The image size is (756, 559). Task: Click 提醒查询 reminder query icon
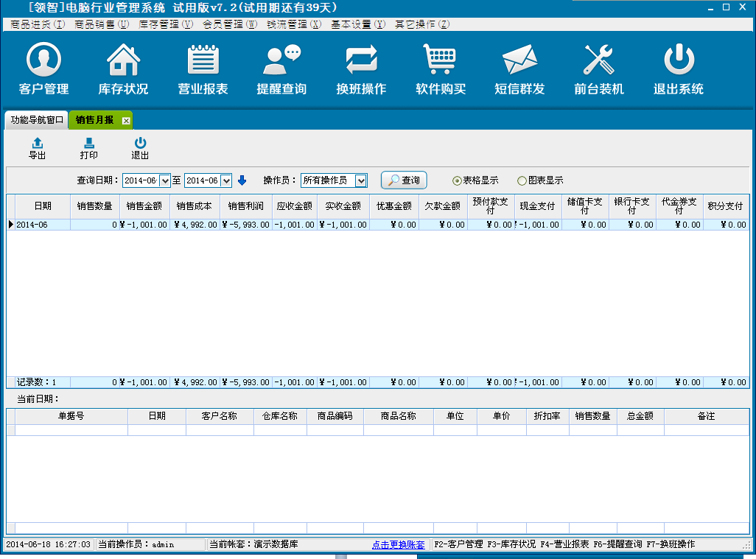(x=281, y=60)
